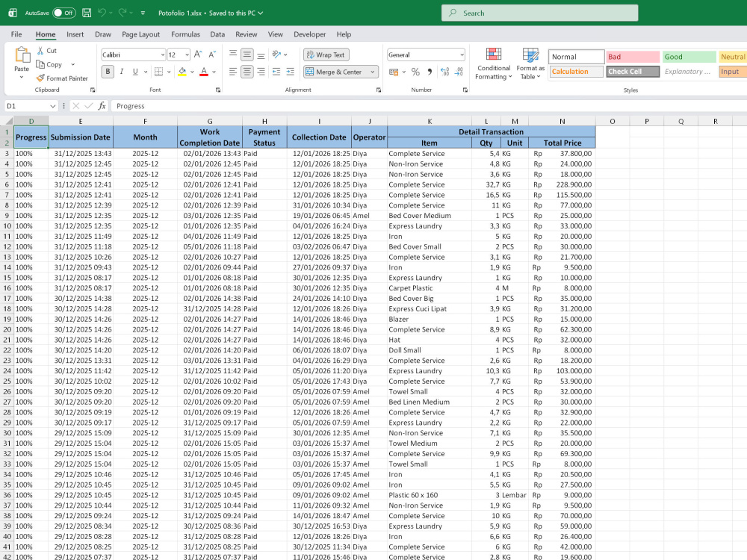Apply the Calculation cell style
This screenshot has width=747, height=560.
(577, 72)
